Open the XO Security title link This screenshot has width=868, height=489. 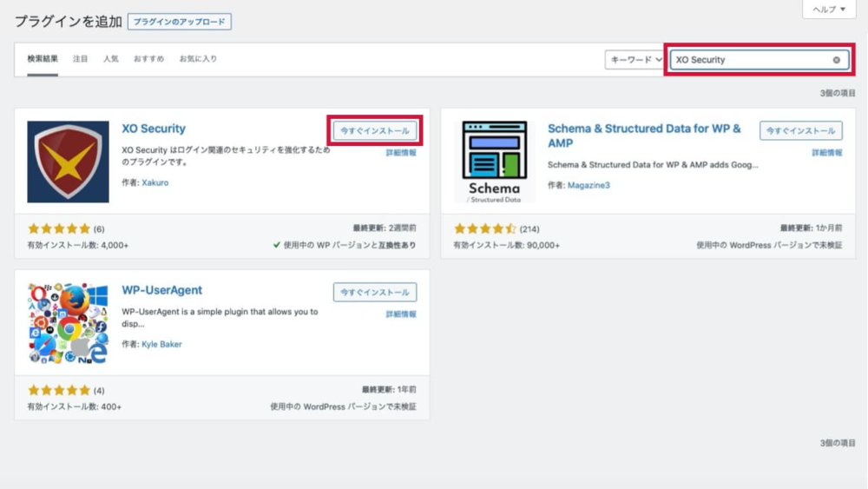coord(154,129)
